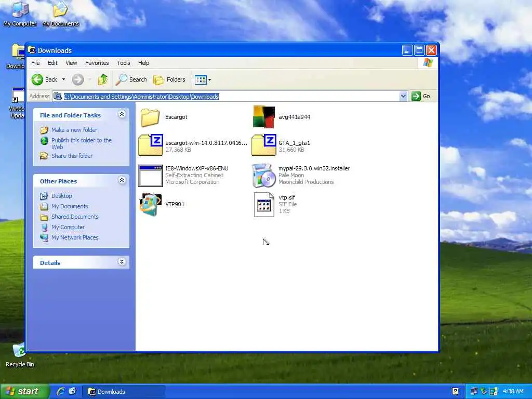Open the Views dropdown in toolbar

coord(203,79)
